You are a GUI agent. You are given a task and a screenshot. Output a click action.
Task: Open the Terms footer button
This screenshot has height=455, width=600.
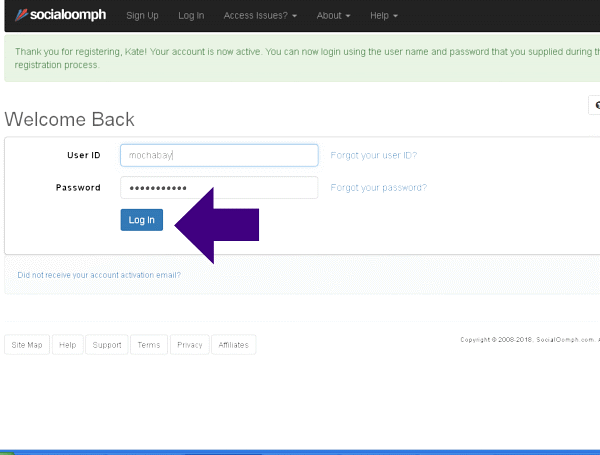point(148,345)
